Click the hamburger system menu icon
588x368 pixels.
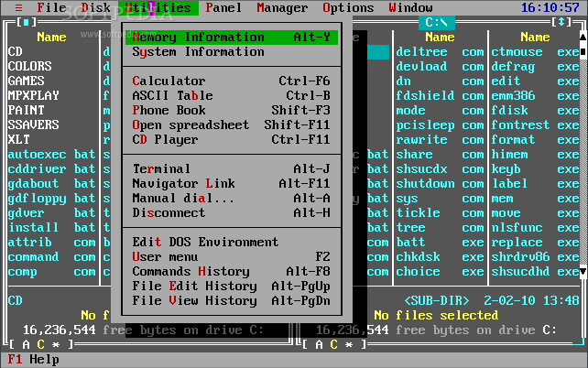[x=18, y=7]
